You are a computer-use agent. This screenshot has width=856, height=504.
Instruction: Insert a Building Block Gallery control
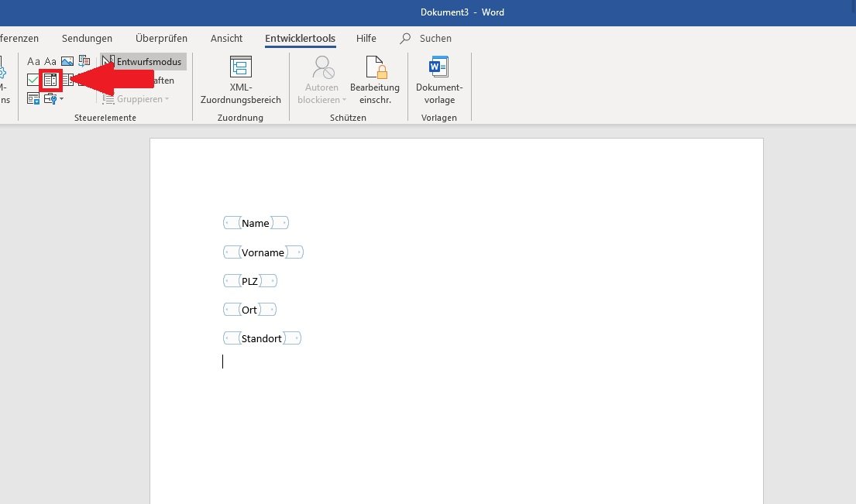tap(84, 60)
